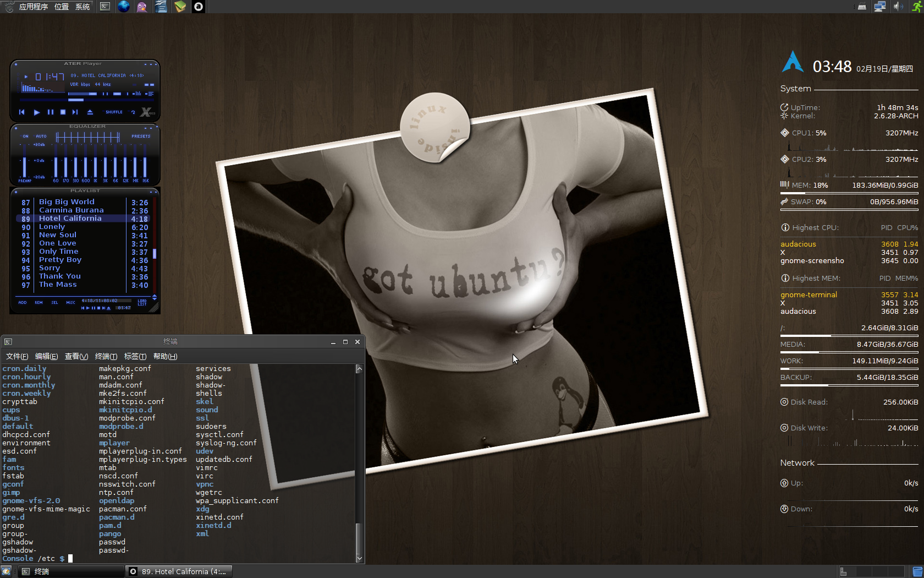Select 'Thank You' in the playlist
The image size is (924, 578).
60,276
